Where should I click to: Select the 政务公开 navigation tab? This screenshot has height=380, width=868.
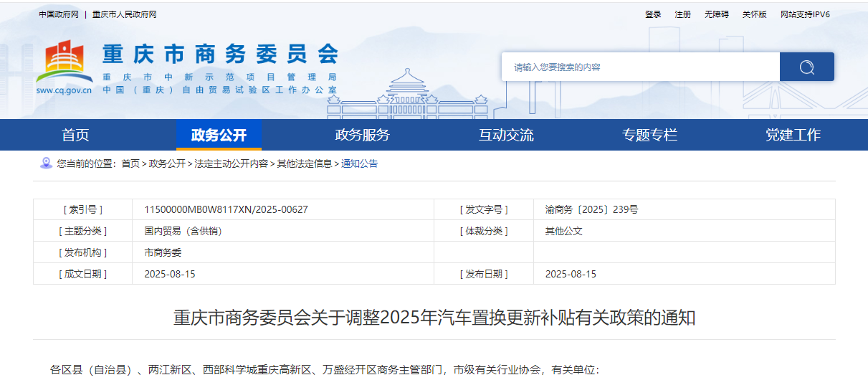pyautogui.click(x=219, y=135)
